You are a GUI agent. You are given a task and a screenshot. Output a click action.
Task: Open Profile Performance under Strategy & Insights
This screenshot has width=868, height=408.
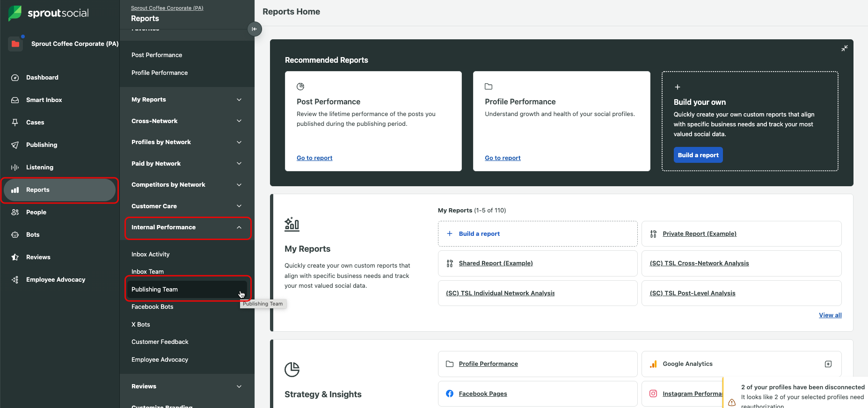tap(488, 364)
